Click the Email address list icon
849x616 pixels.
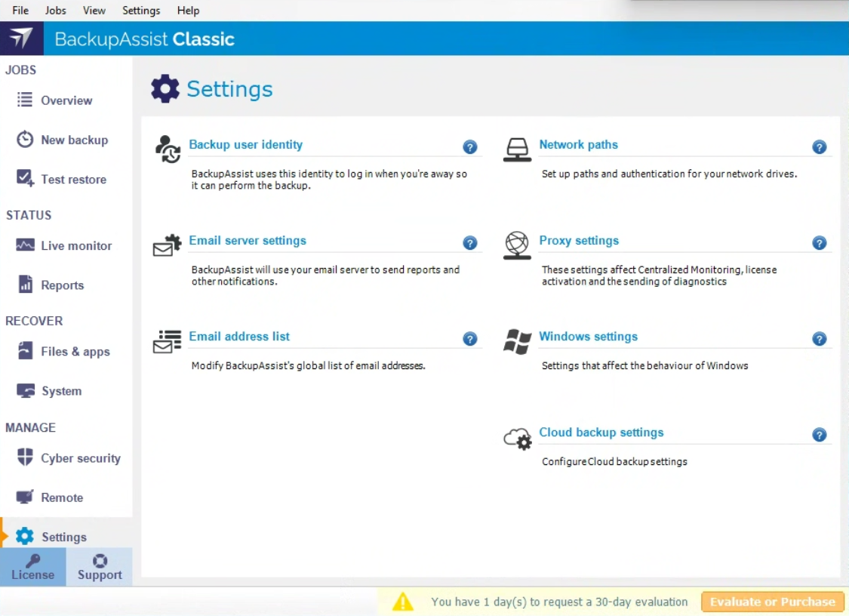tap(168, 341)
